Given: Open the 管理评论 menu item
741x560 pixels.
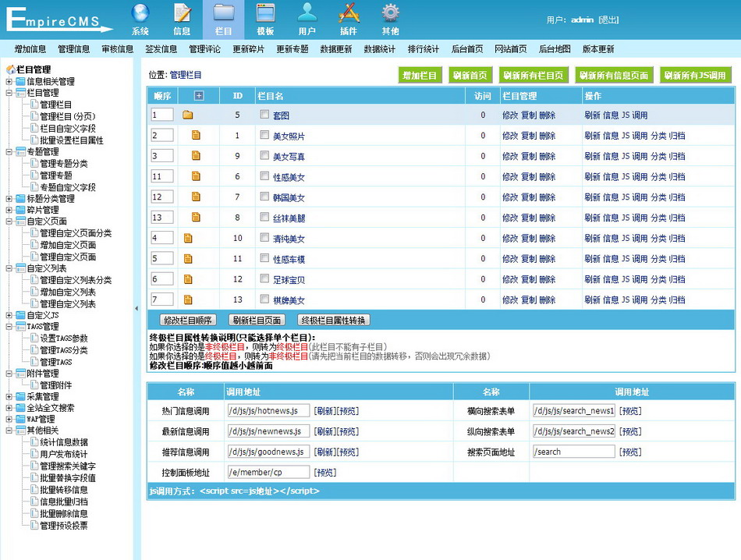Looking at the screenshot, I should (x=204, y=49).
